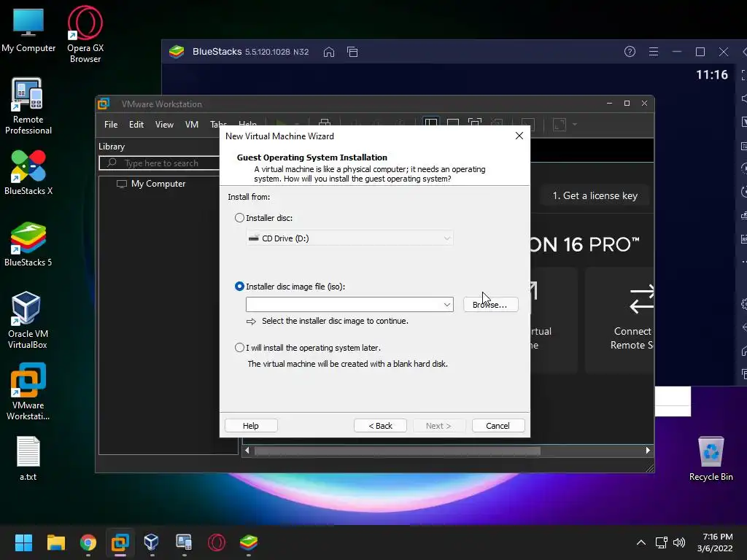Viewport: 747px width, 560px height.
Task: Open the taskbar clock and date
Action: tap(715, 542)
